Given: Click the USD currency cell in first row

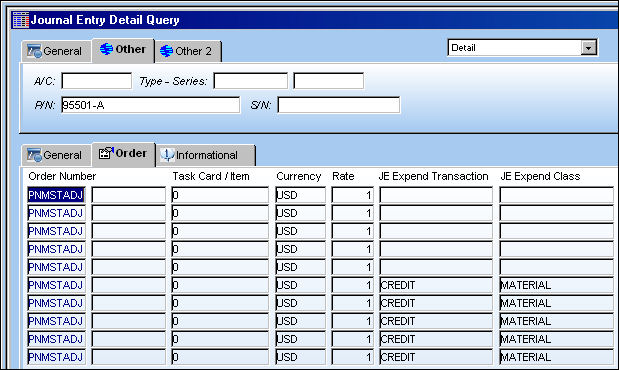Looking at the screenshot, I should click(300, 195).
